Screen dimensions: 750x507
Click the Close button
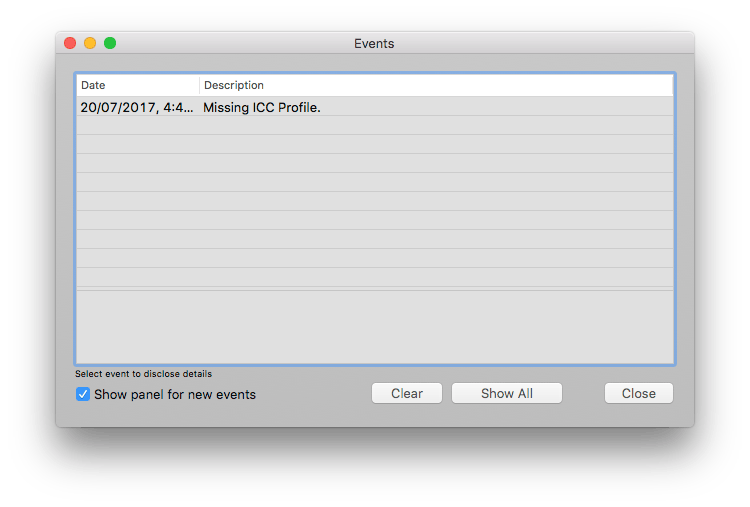[639, 393]
